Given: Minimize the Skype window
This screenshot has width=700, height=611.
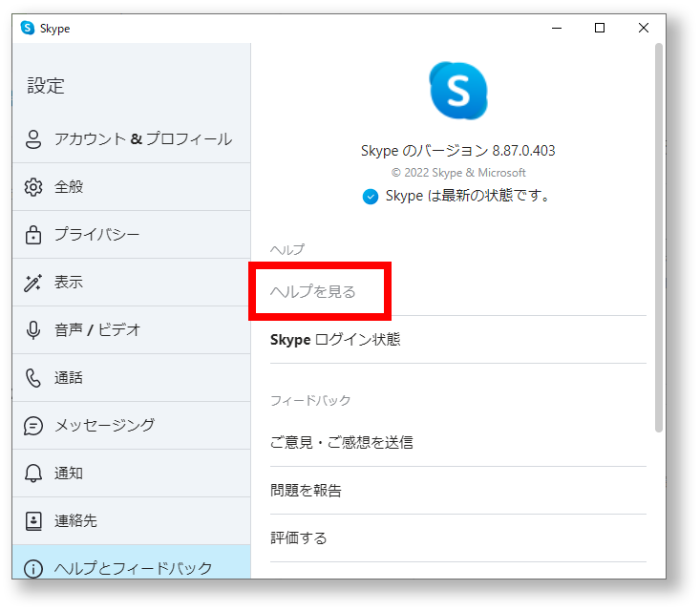Looking at the screenshot, I should tap(557, 28).
